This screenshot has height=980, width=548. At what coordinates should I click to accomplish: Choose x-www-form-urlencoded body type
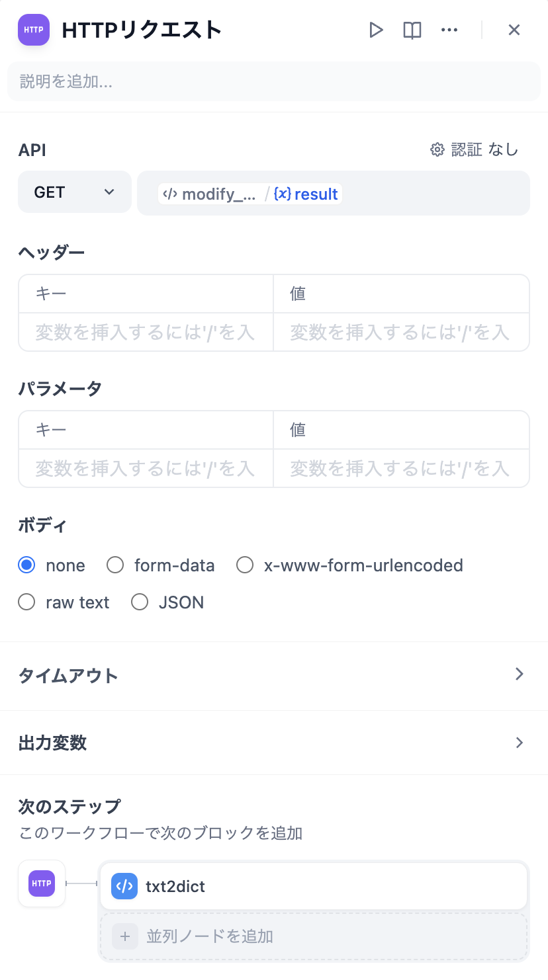[x=245, y=565]
